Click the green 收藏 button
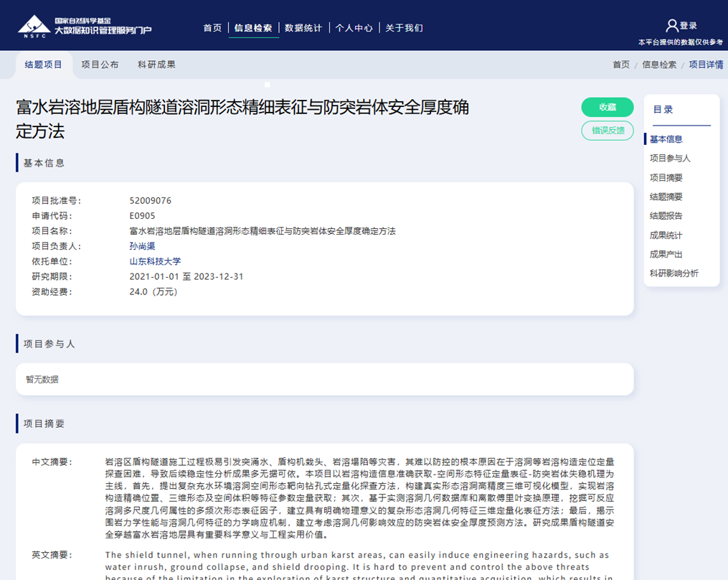The image size is (728, 580). [x=607, y=107]
